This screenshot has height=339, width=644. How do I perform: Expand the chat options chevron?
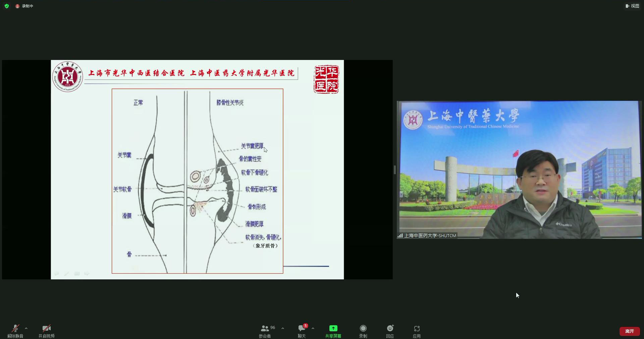pyautogui.click(x=313, y=328)
